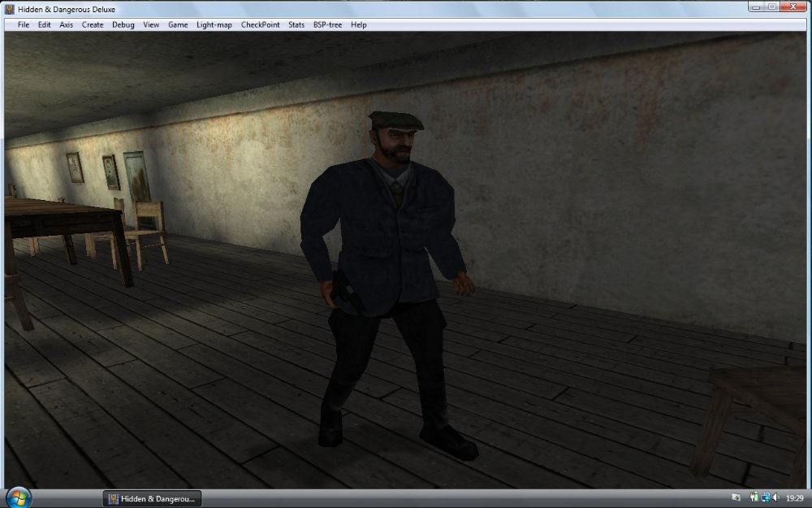Minimize the Hidden & Dangerous Deluxe window
Viewport: 812px width, 508px height.
[756, 7]
